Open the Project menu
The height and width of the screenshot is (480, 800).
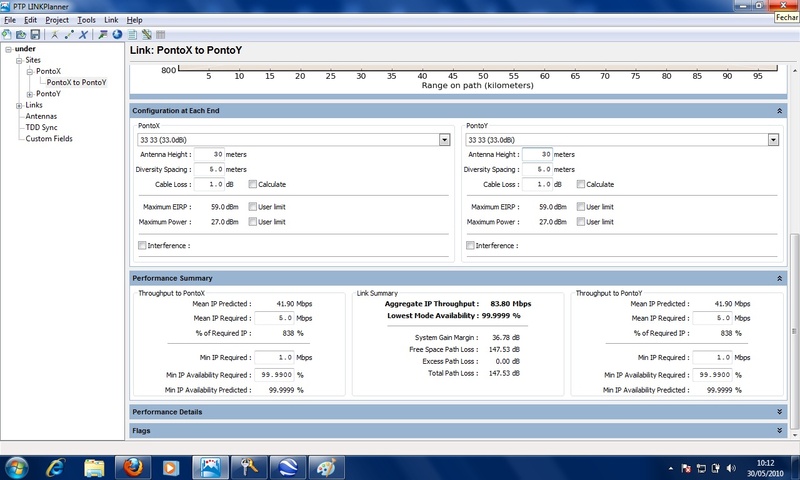pos(57,20)
